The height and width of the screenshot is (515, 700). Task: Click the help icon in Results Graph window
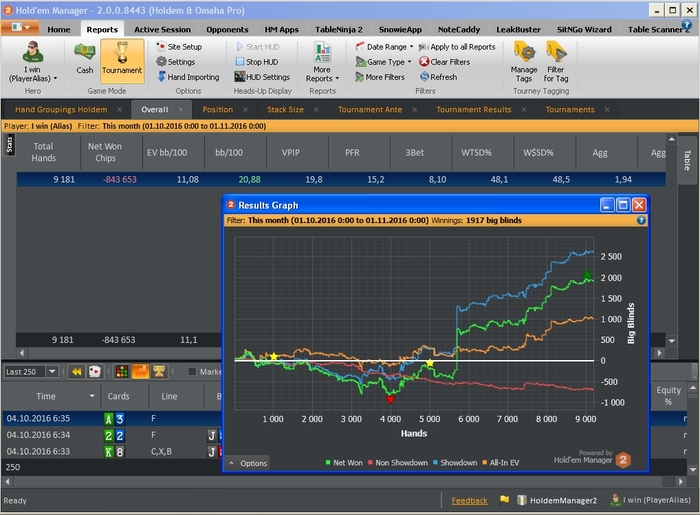[x=641, y=220]
